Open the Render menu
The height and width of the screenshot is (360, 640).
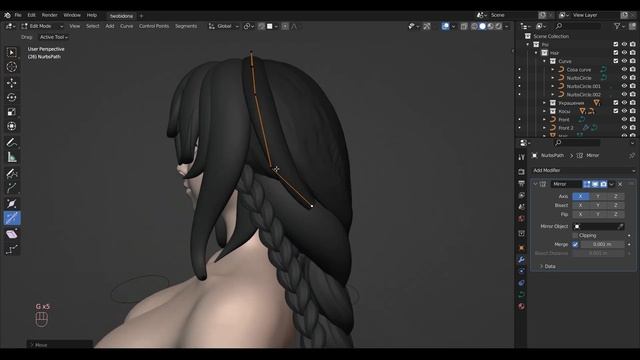(x=49, y=15)
